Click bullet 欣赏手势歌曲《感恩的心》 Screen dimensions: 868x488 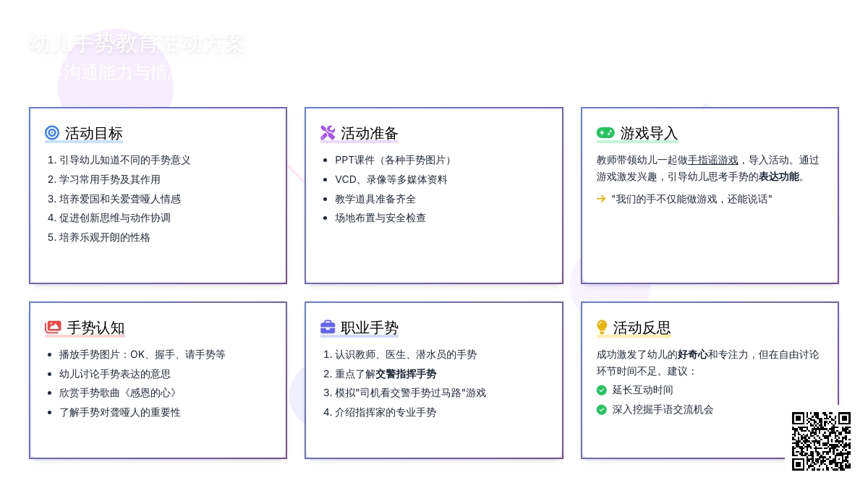120,393
